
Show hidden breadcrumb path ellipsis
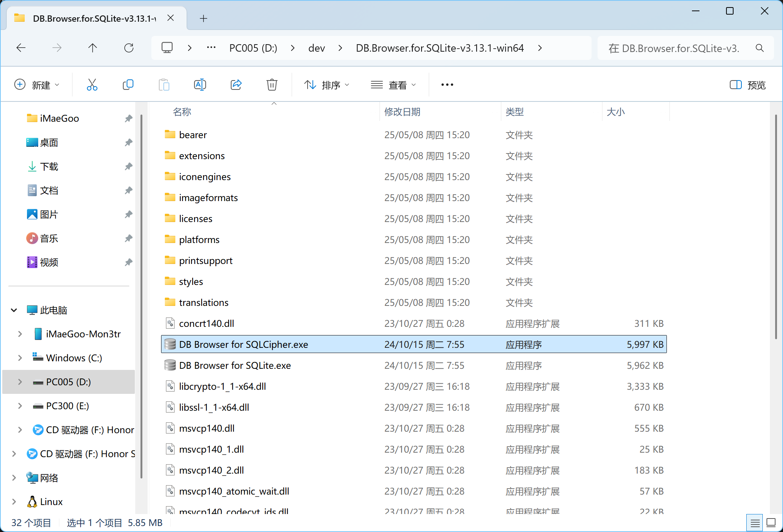point(211,48)
